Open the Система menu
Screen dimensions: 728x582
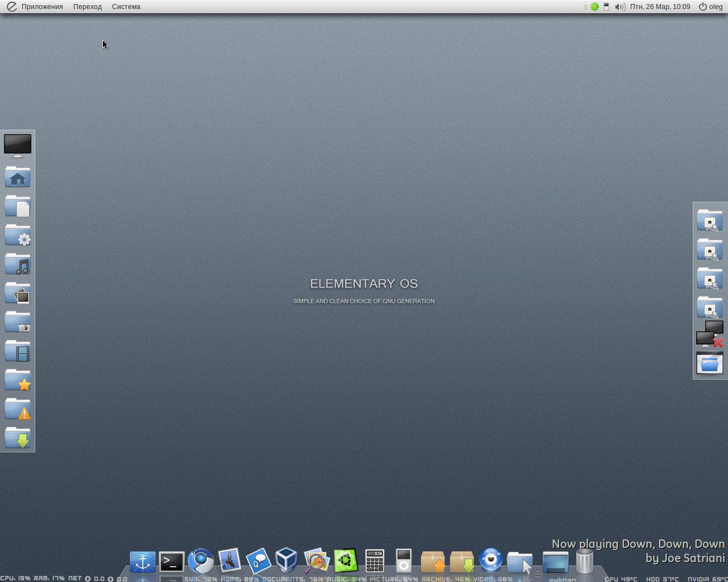click(126, 7)
